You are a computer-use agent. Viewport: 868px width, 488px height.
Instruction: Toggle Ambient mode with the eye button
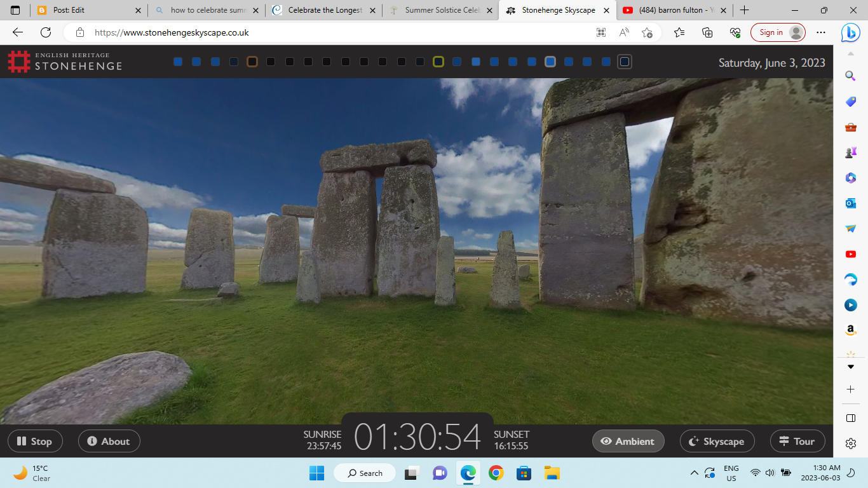pyautogui.click(x=628, y=441)
